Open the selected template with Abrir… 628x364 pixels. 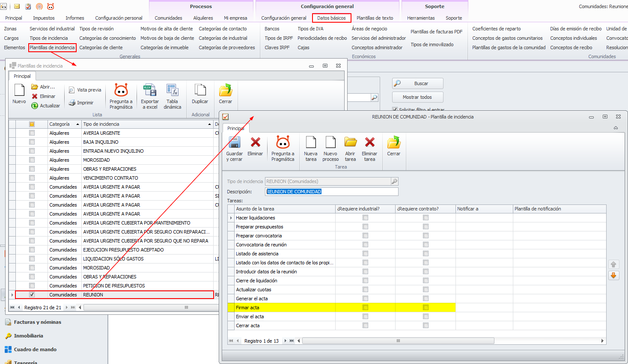pos(43,87)
